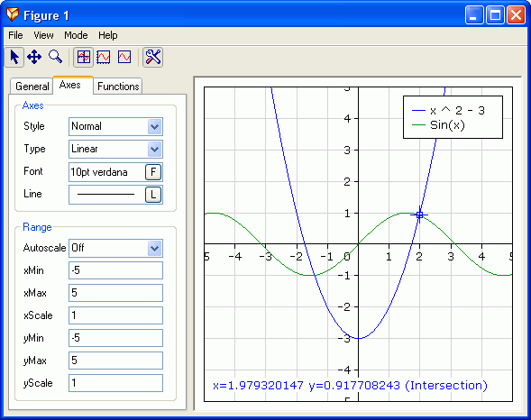The height and width of the screenshot is (420, 531).
Task: Click the boxed axes graph style icon
Action: (104, 57)
